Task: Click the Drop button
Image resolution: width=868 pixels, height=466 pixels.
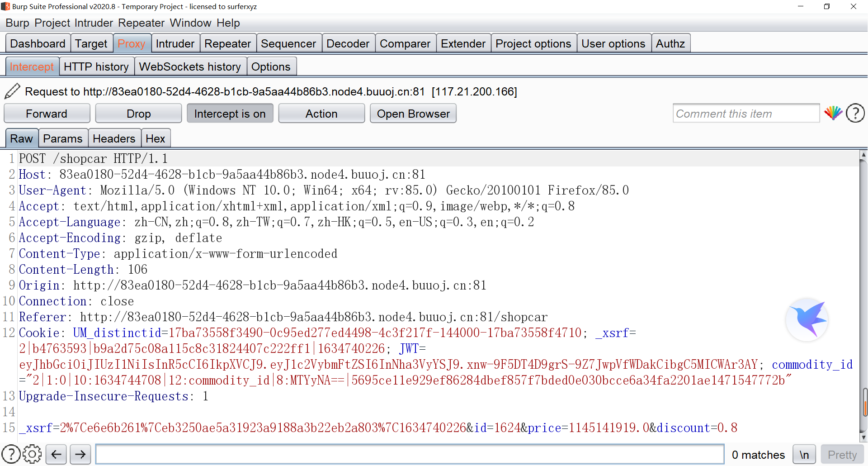Action: [139, 113]
